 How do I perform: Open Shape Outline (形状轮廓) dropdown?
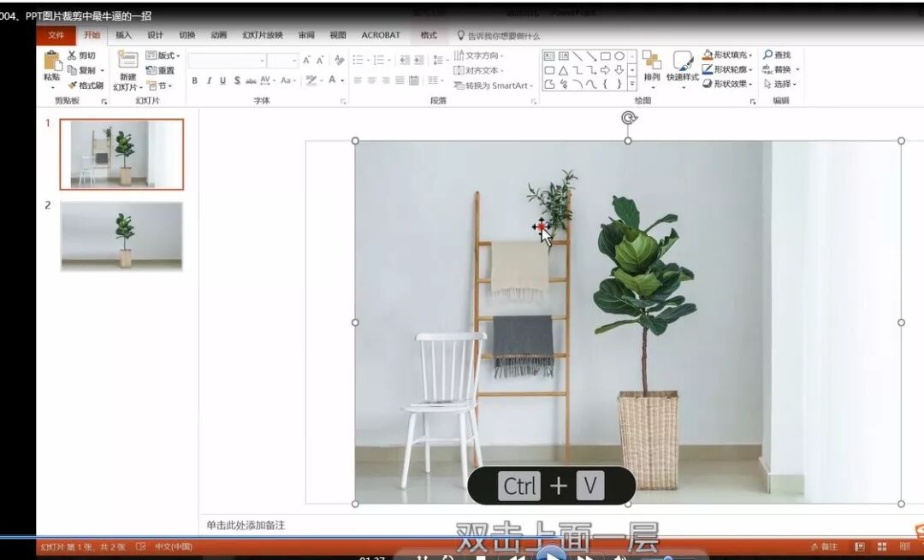coord(728,69)
